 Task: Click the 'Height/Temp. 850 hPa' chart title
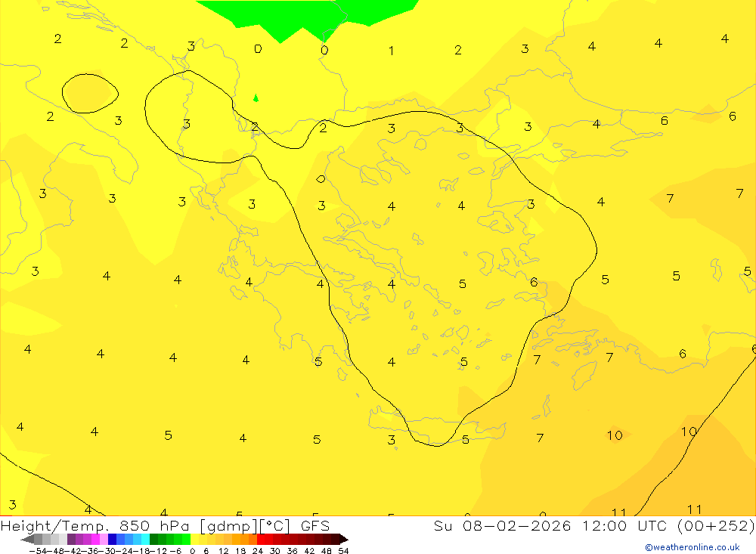(95, 525)
